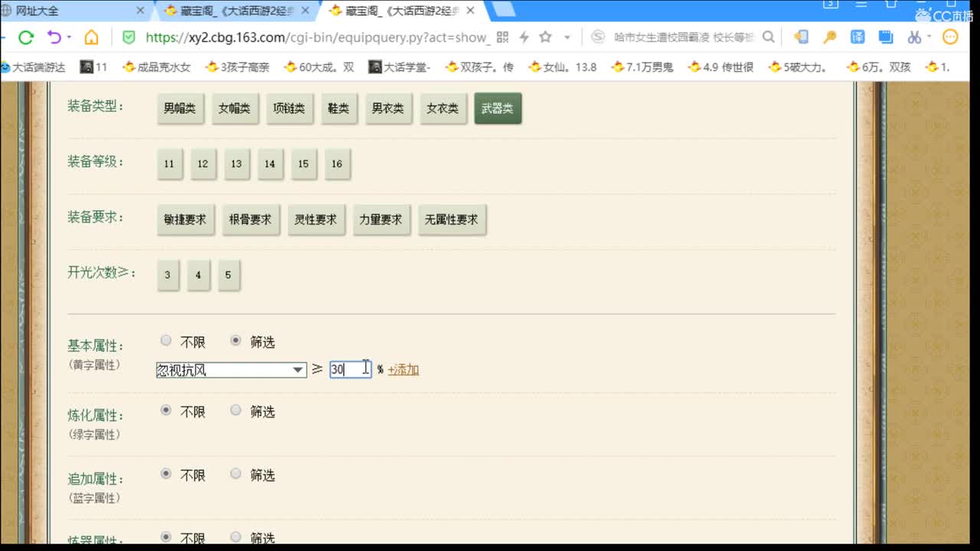The image size is (980, 551).
Task: Click the blue translate extension icon
Action: click(857, 37)
